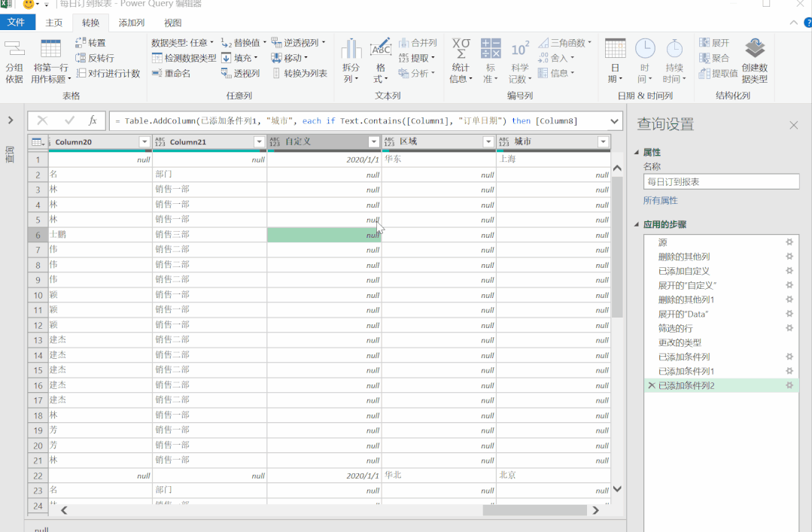
Task: Confirm formula with the checkmark button
Action: (69, 120)
